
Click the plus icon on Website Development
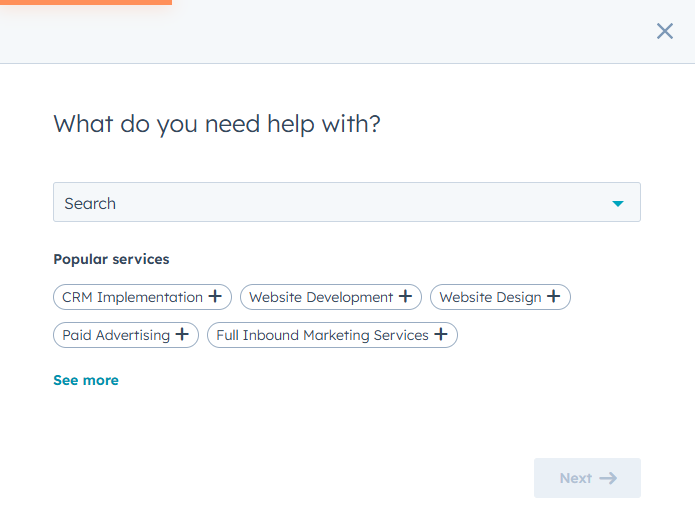[405, 296]
